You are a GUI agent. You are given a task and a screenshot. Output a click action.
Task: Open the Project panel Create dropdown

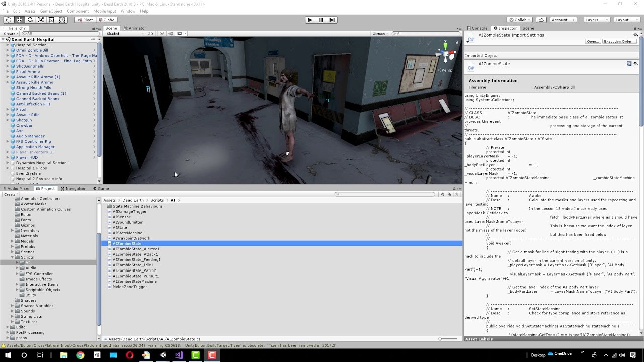[x=11, y=194]
